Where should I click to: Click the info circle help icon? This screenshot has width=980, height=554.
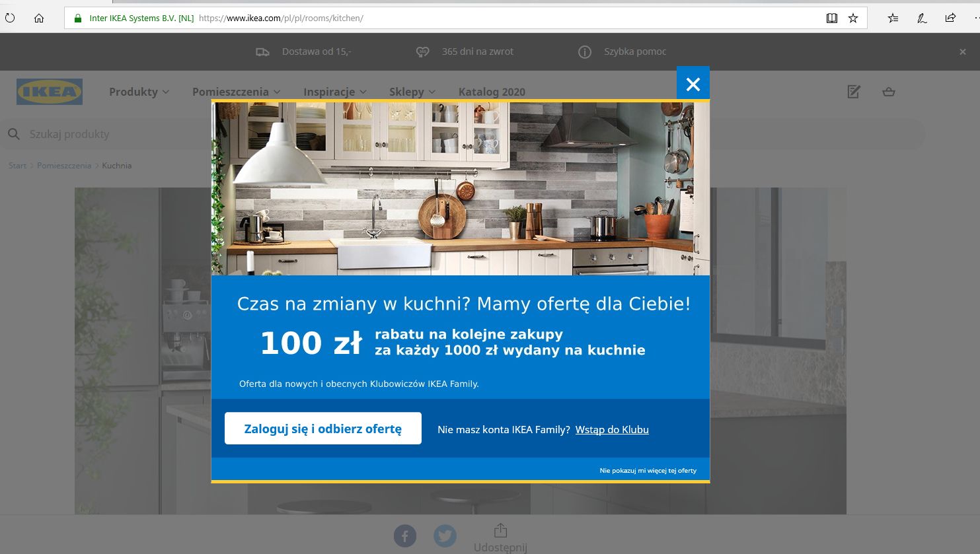click(585, 52)
